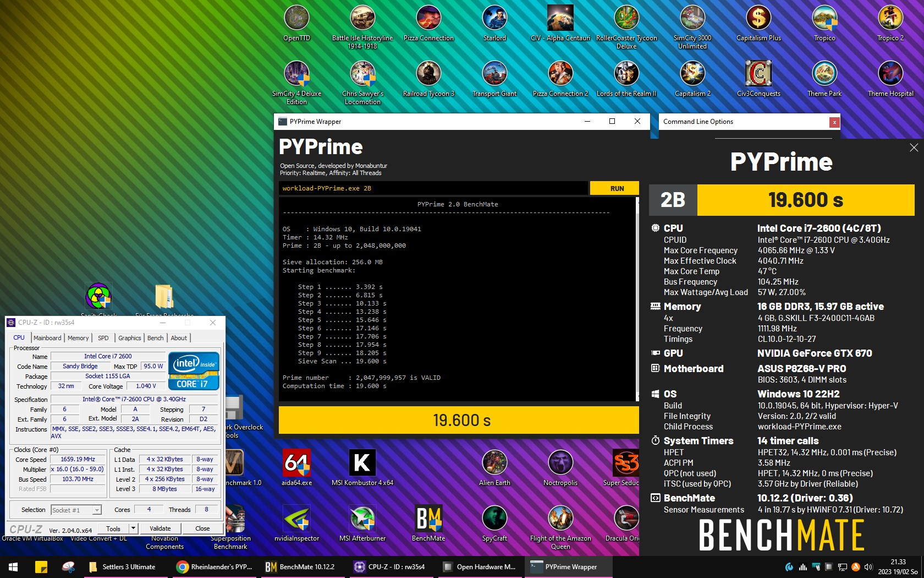924x578 pixels.
Task: Select the Starlord desktop icon
Action: [x=494, y=23]
